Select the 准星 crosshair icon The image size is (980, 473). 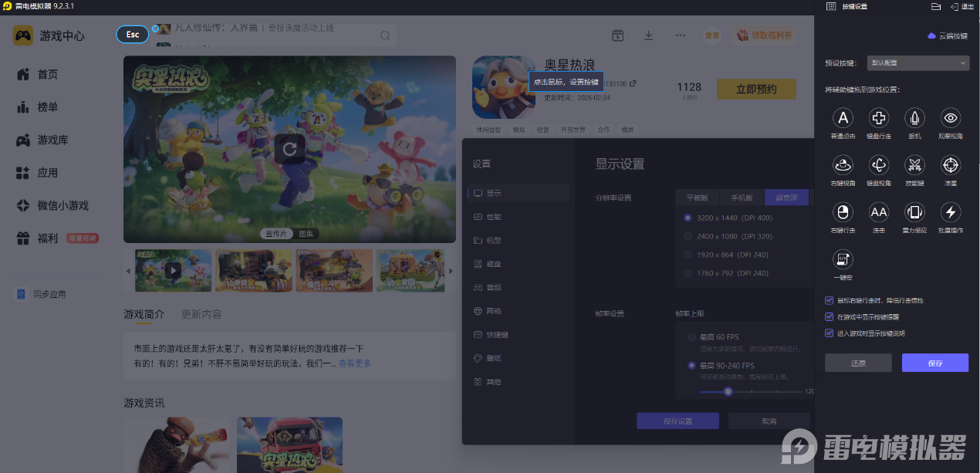tap(951, 165)
